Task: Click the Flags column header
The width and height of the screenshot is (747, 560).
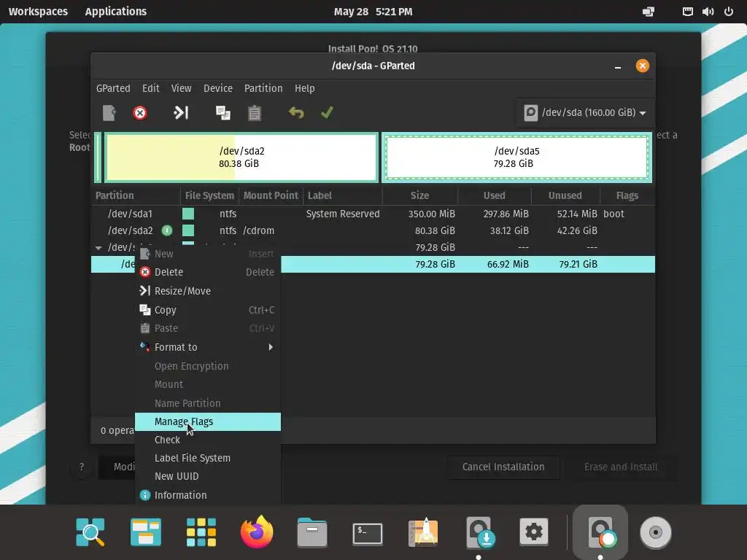Action: point(627,195)
